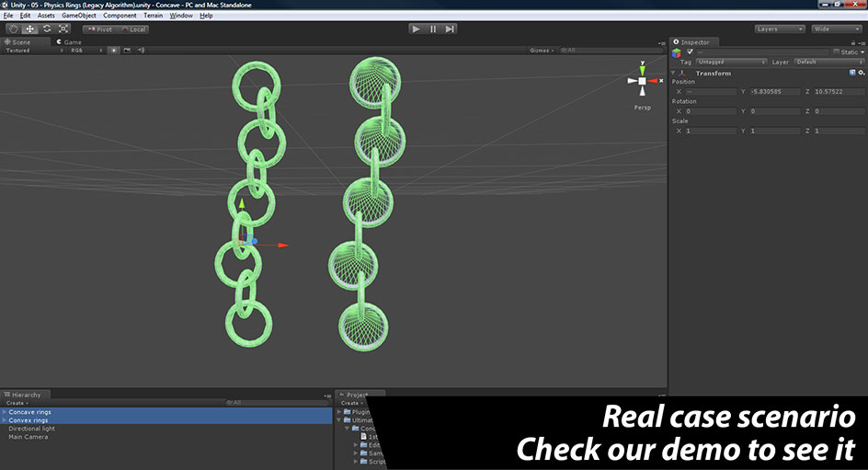The image size is (868, 470).
Task: Click the Position Y field
Action: click(x=775, y=91)
